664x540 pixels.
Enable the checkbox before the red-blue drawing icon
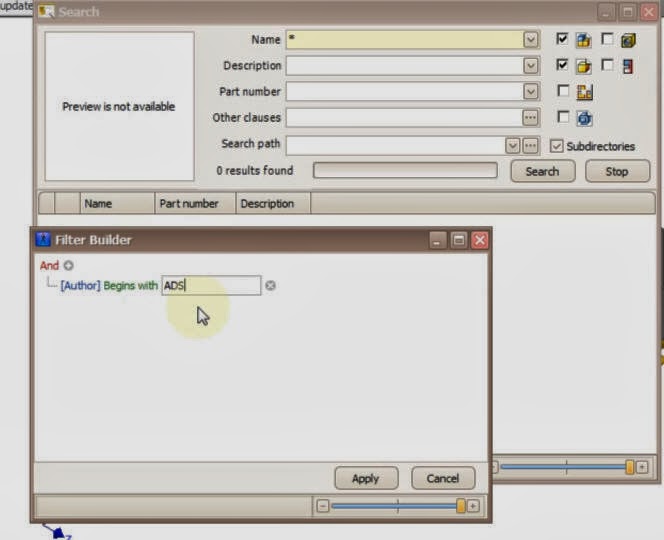607,65
